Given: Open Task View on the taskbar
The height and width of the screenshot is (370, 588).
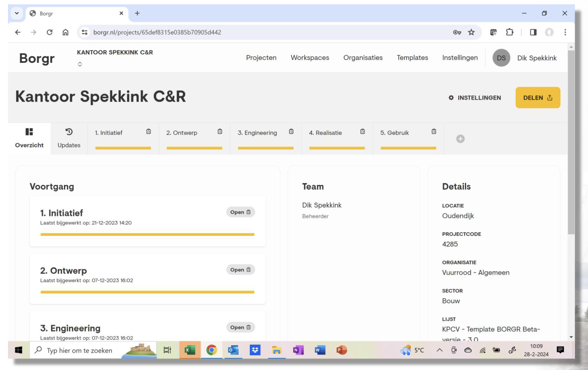Looking at the screenshot, I should click(x=167, y=350).
